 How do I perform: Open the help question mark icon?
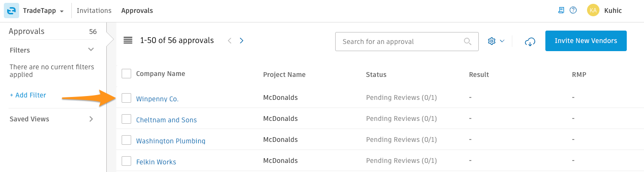[x=573, y=10]
